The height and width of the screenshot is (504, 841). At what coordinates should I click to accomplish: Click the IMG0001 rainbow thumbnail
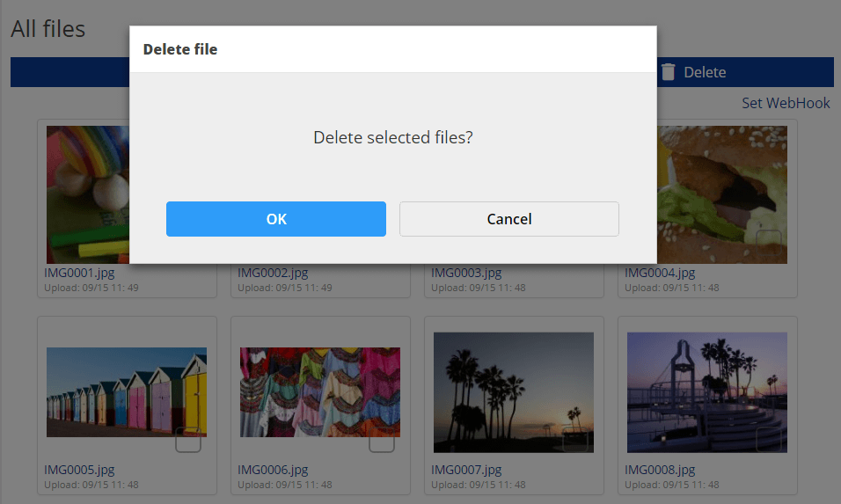point(88,194)
